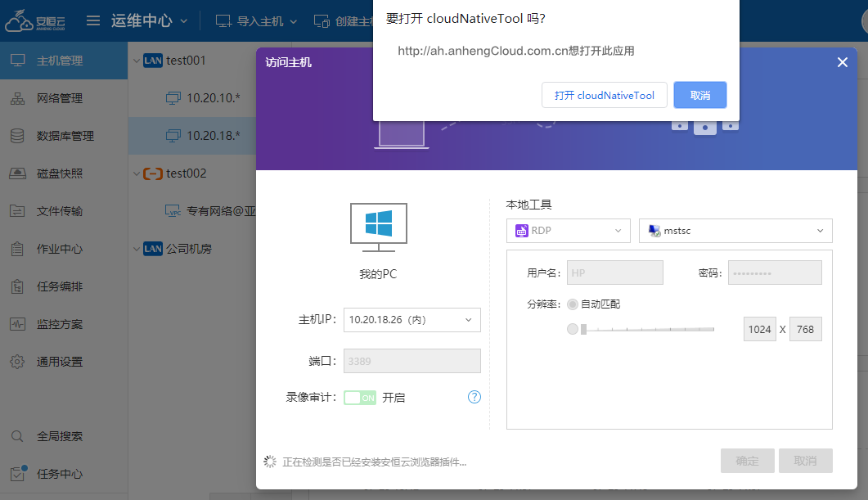The image size is (868, 500).
Task: Click the 监控方案 waveform icon
Action: pos(18,324)
